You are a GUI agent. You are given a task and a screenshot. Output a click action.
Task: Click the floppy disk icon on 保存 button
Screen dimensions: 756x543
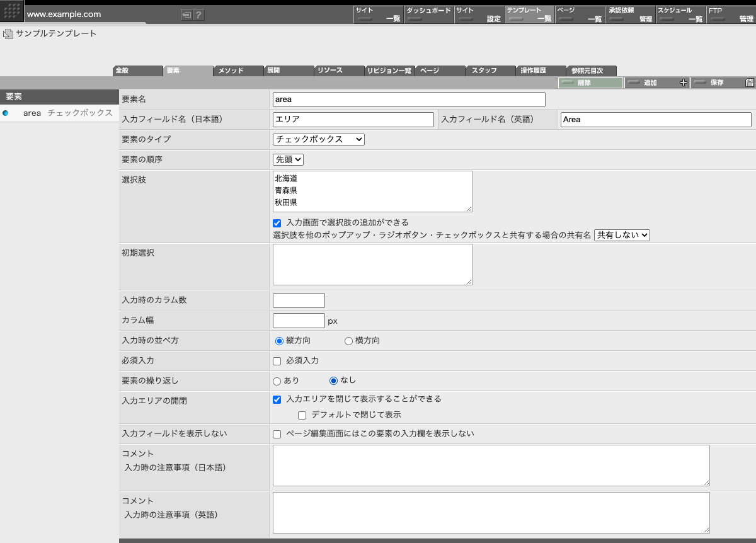coord(748,83)
